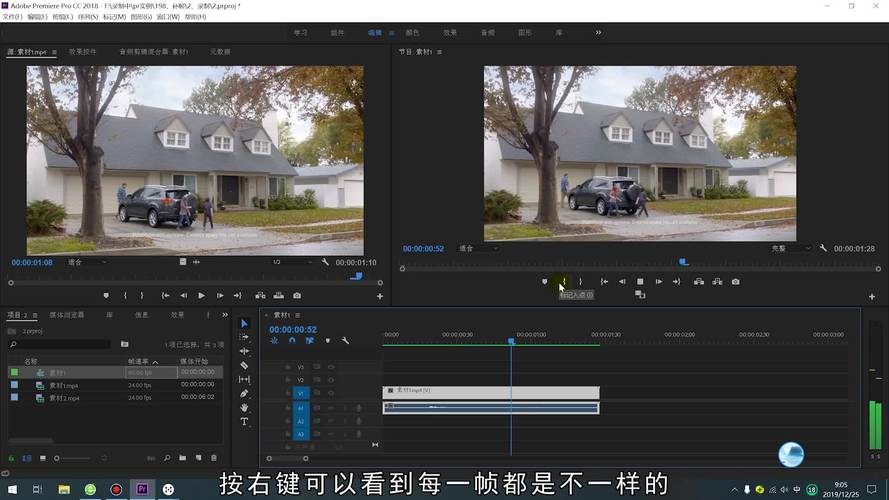
Task: Toggle V1 track output eye icon
Action: click(331, 393)
